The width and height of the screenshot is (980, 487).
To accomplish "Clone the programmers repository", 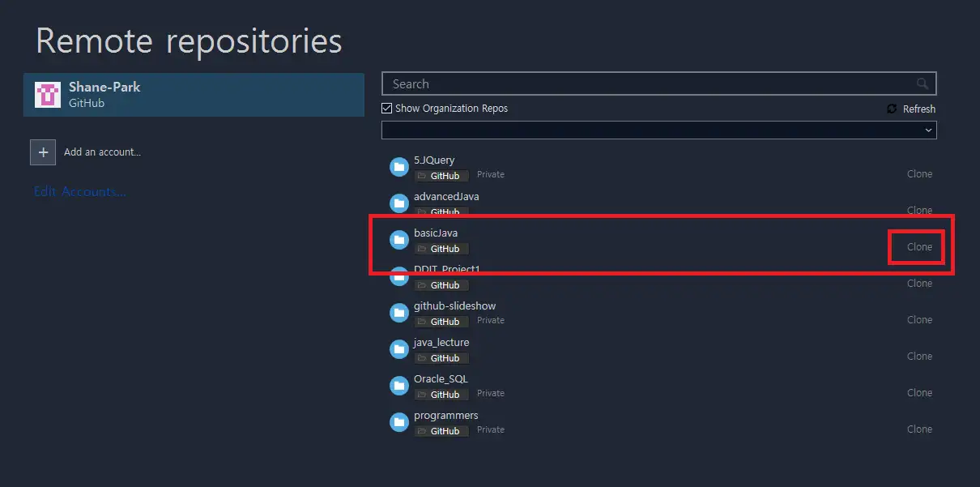I will tap(919, 429).
